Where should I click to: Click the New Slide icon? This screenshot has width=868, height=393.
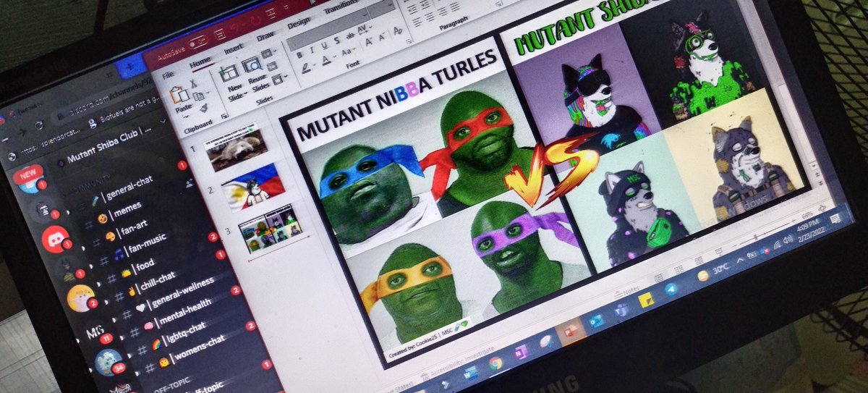click(x=229, y=75)
